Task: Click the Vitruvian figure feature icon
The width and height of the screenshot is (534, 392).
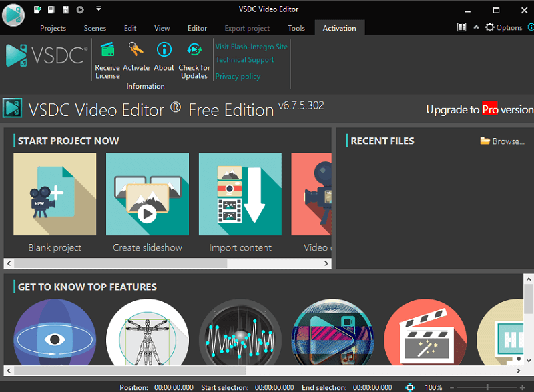Action: pyautogui.click(x=148, y=333)
